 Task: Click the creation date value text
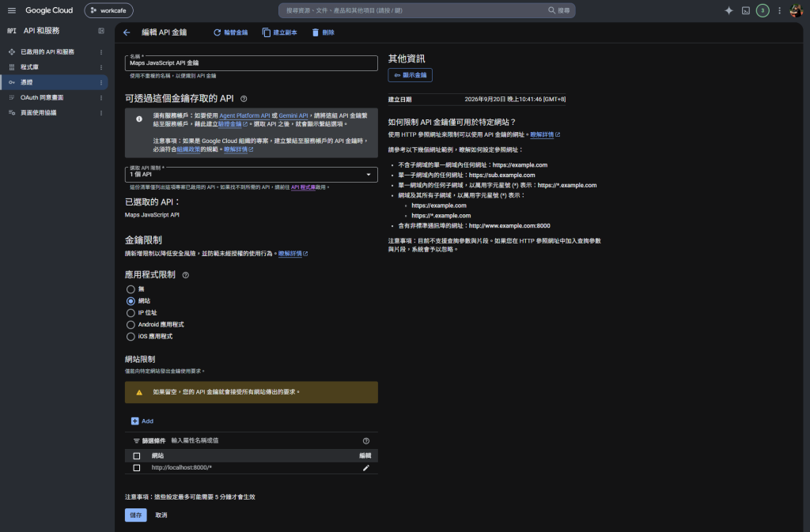click(515, 99)
